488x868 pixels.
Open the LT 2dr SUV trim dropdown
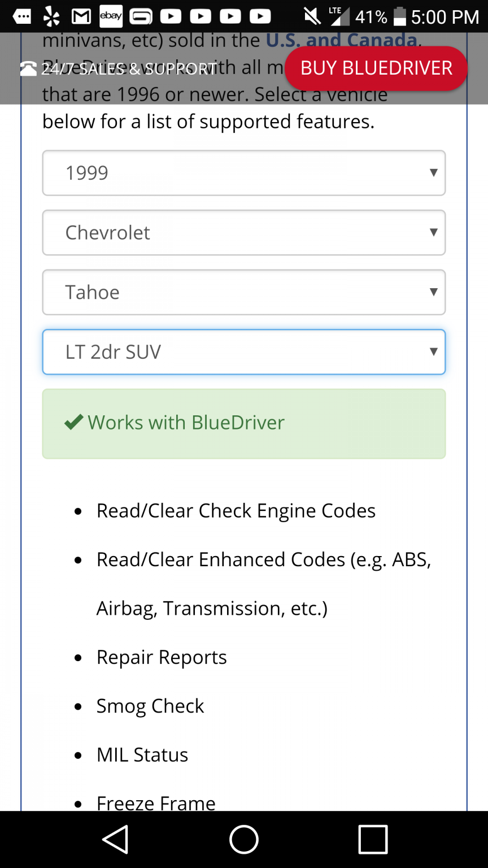point(244,352)
